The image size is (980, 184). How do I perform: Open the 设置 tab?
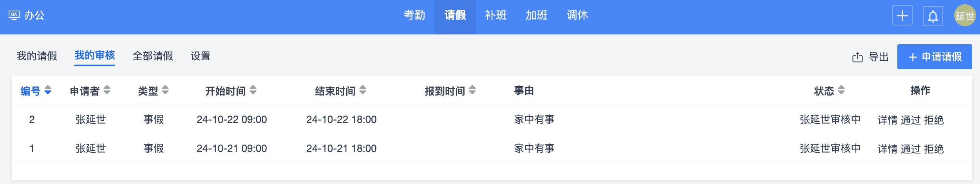pos(201,56)
